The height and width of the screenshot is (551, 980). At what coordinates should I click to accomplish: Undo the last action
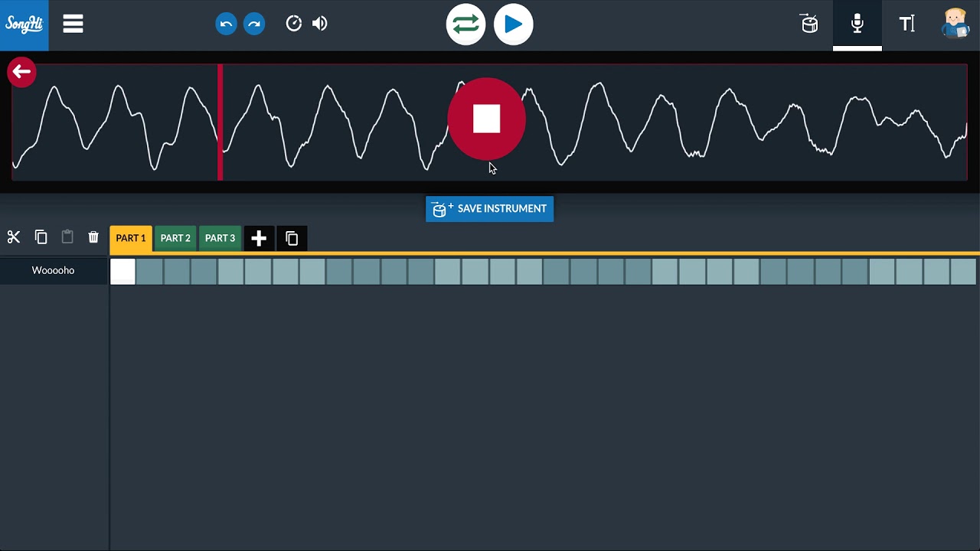(x=226, y=24)
